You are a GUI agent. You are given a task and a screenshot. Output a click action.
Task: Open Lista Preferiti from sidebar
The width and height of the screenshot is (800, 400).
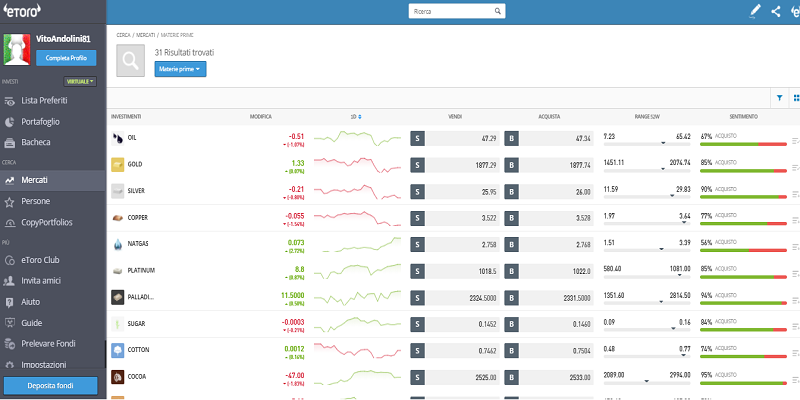(44, 101)
